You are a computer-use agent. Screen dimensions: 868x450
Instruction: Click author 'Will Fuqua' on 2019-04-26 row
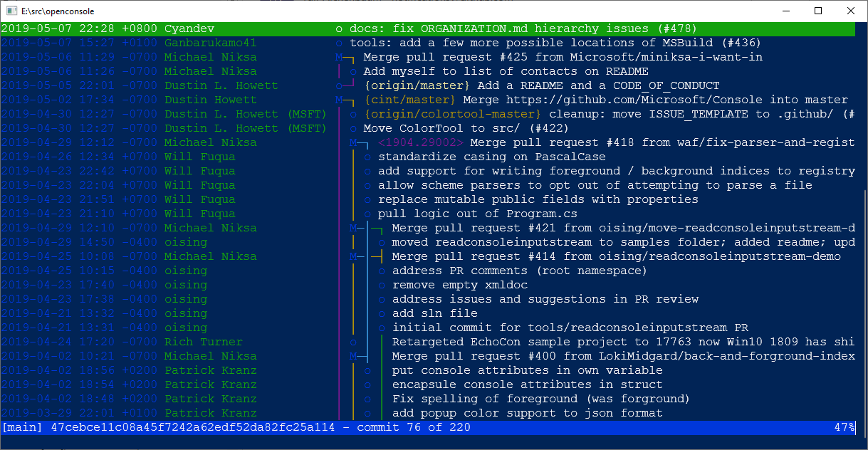tap(199, 157)
